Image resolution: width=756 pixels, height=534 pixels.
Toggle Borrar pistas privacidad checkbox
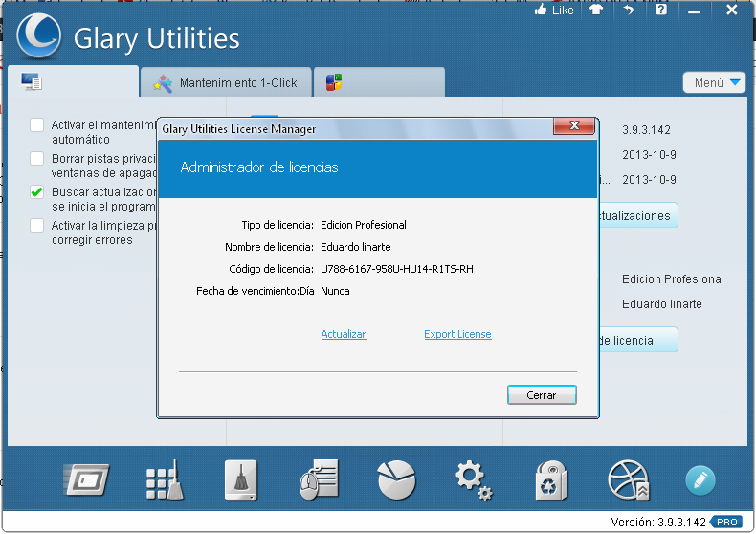36,158
